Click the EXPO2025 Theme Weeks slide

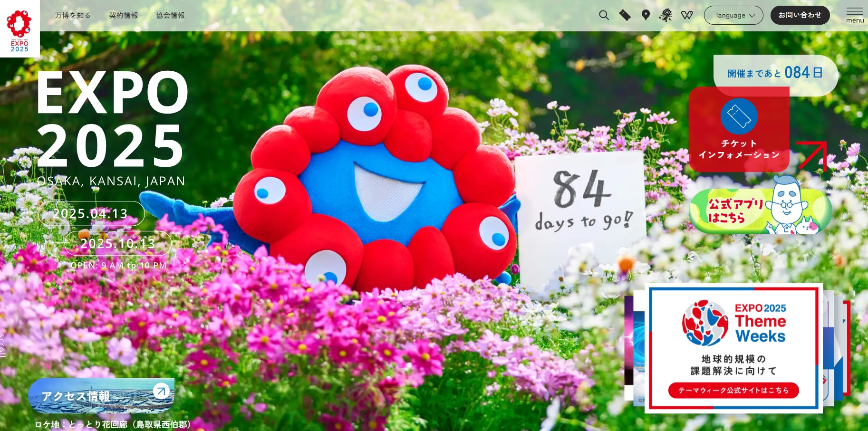pos(733,333)
